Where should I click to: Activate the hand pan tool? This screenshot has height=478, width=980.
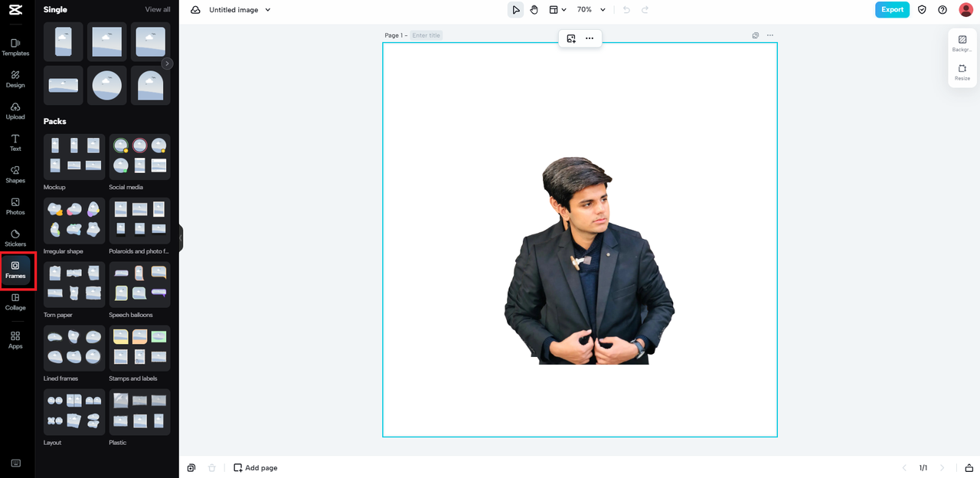(534, 10)
